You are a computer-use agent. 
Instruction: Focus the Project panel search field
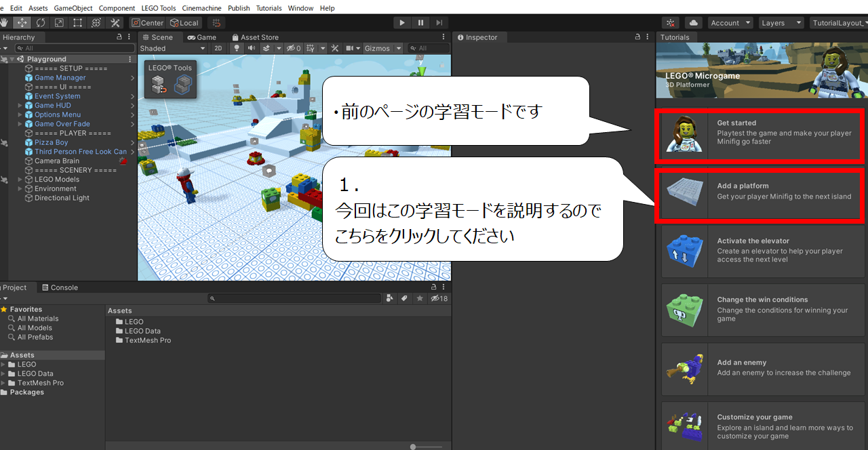point(295,298)
